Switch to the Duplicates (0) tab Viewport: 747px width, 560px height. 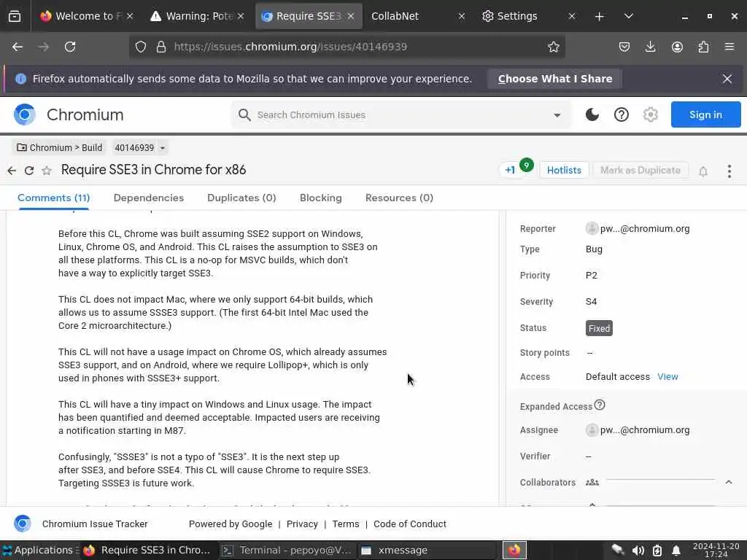point(241,198)
